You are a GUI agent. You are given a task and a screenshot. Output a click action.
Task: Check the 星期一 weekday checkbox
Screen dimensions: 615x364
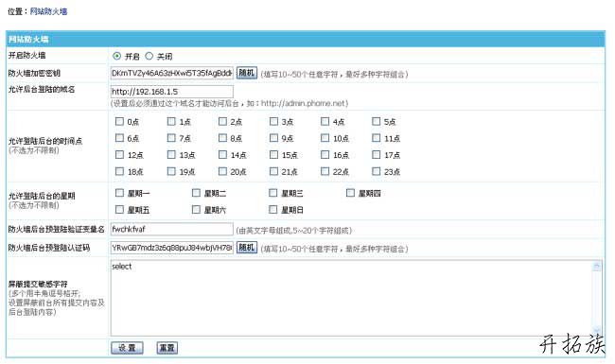tap(119, 193)
